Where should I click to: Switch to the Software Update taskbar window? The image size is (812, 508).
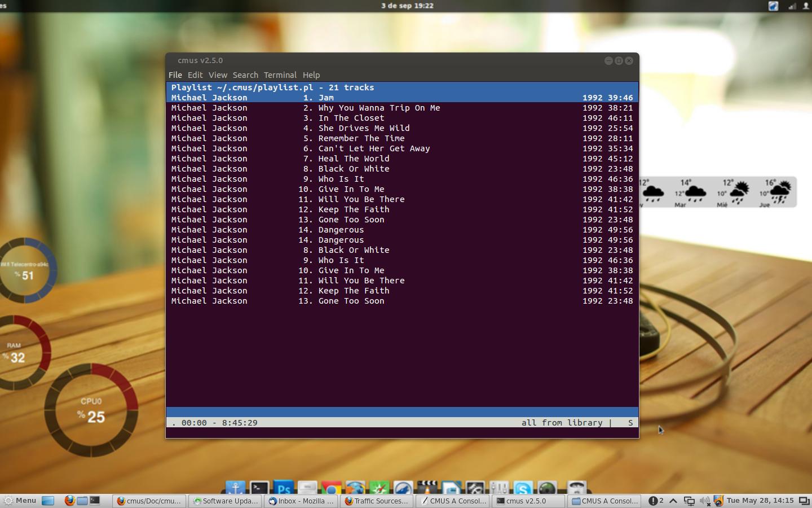(226, 501)
